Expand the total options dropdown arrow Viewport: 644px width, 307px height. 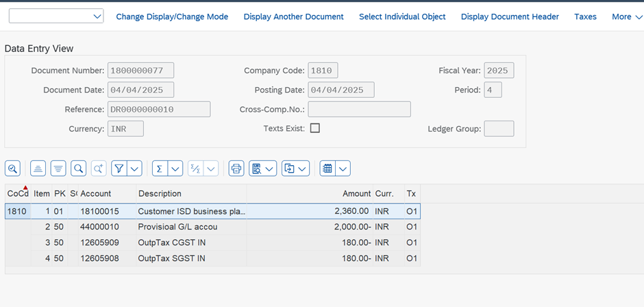[175, 169]
